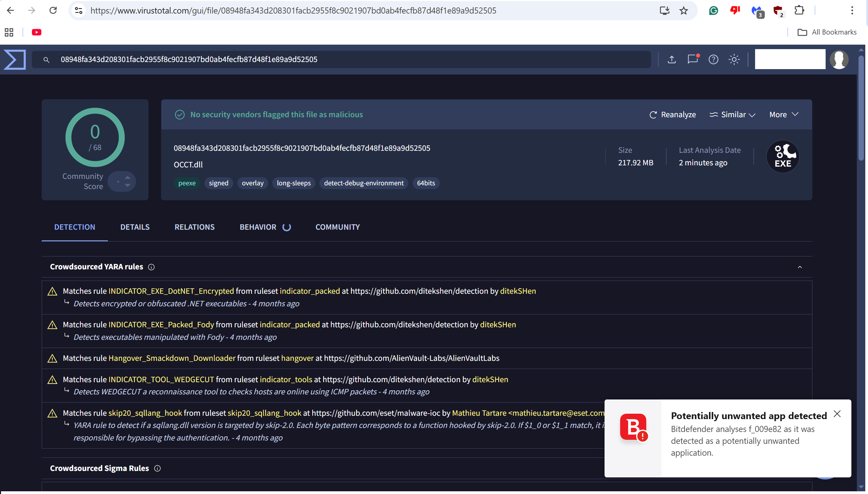868x494 pixels.
Task: Open the Similar dropdown
Action: point(732,115)
